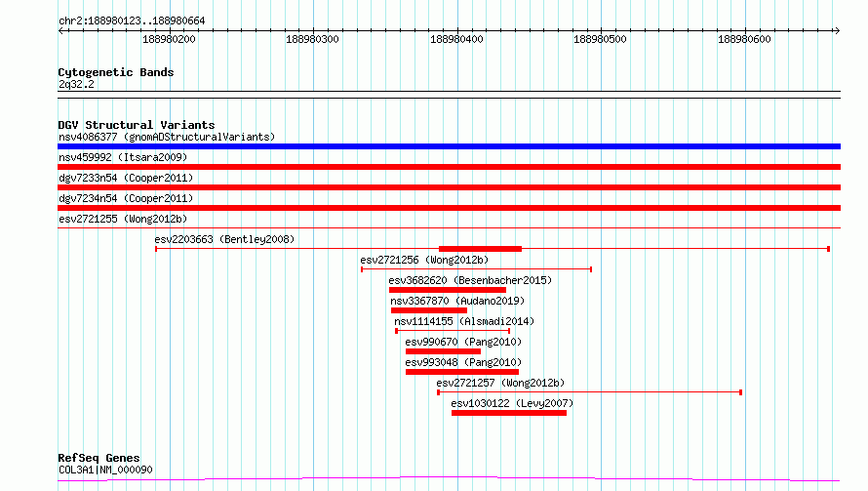Select the 2q32.2 band label
The height and width of the screenshot is (491, 868).
point(76,84)
